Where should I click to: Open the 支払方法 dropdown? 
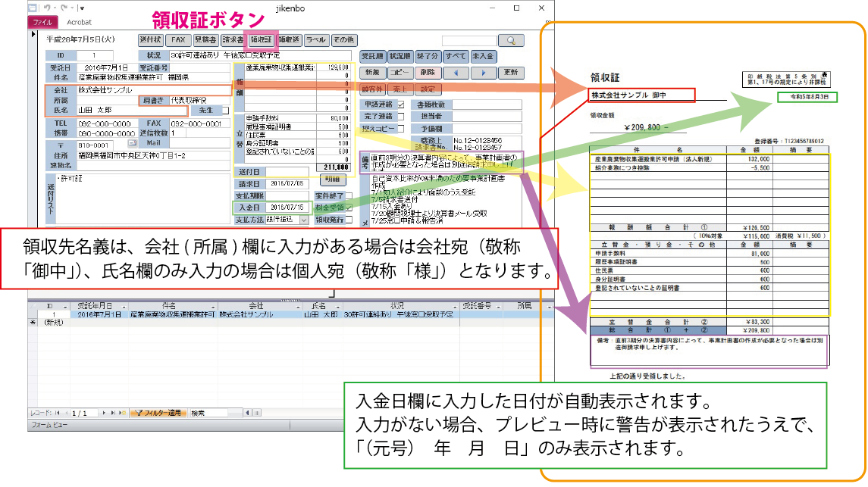click(x=304, y=220)
